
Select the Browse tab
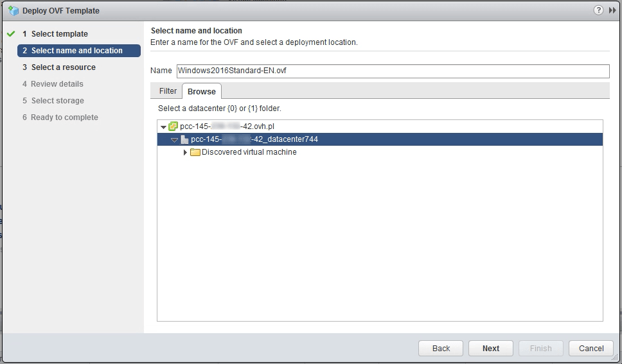click(x=202, y=91)
